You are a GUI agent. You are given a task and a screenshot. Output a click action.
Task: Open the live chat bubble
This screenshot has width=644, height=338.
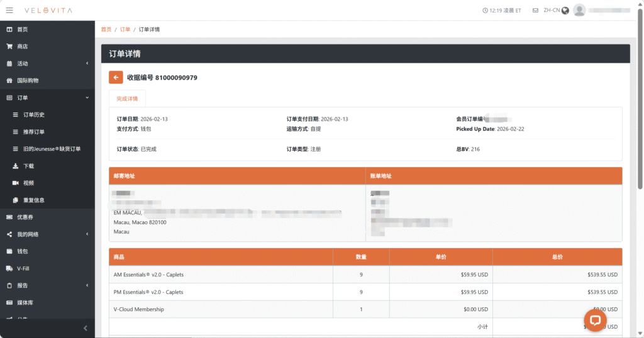(595, 320)
